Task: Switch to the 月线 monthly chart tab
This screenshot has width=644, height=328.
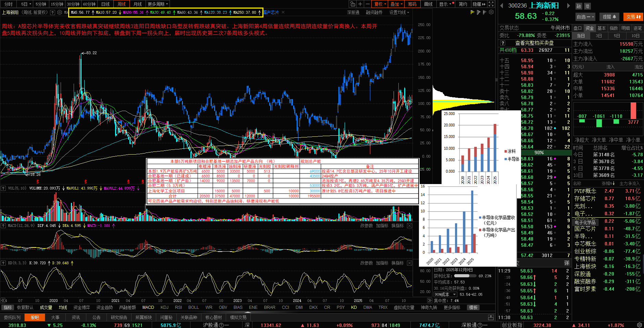Action: tap(138, 4)
